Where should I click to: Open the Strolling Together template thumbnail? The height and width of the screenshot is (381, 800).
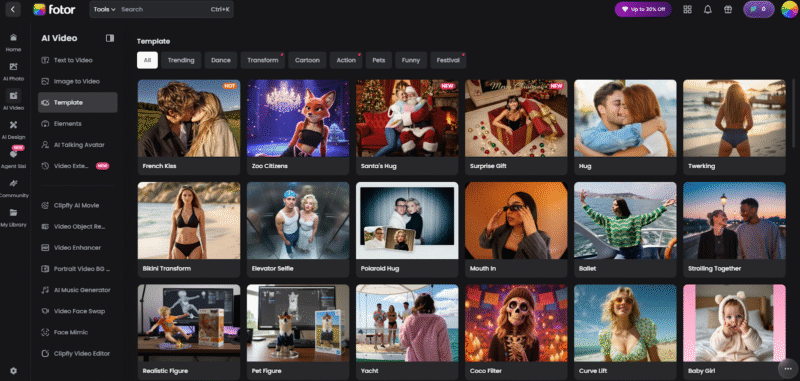click(x=735, y=221)
